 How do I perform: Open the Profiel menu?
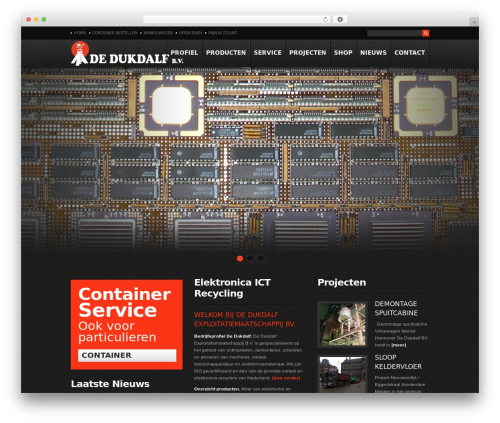(x=184, y=53)
